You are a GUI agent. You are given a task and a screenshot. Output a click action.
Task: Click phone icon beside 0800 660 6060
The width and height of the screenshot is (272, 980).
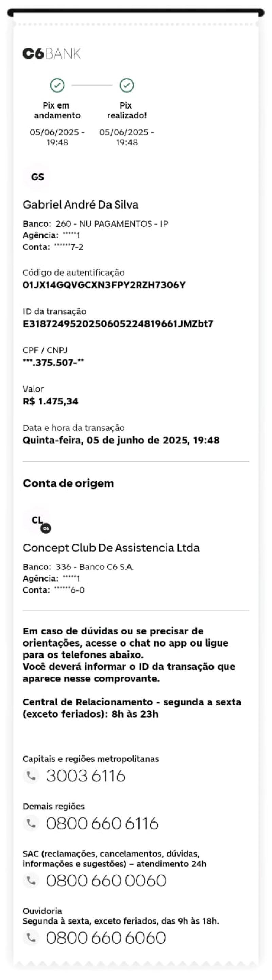pos(31,937)
